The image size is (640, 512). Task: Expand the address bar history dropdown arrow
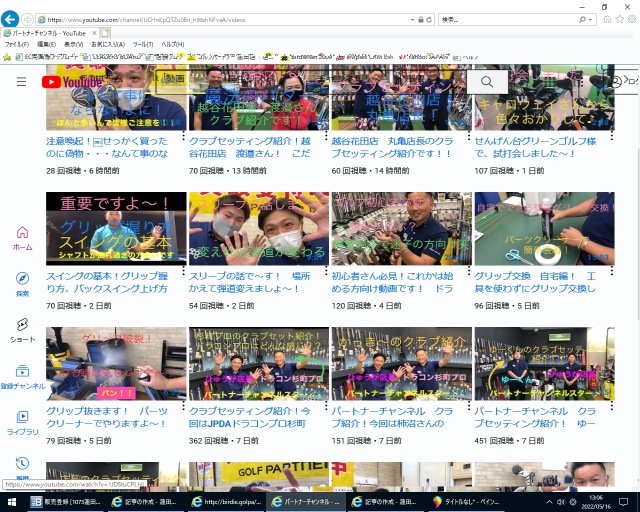(x=413, y=20)
